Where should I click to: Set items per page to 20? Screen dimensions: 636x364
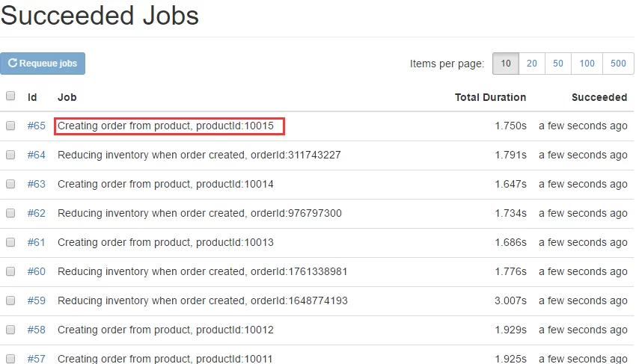[x=531, y=64]
